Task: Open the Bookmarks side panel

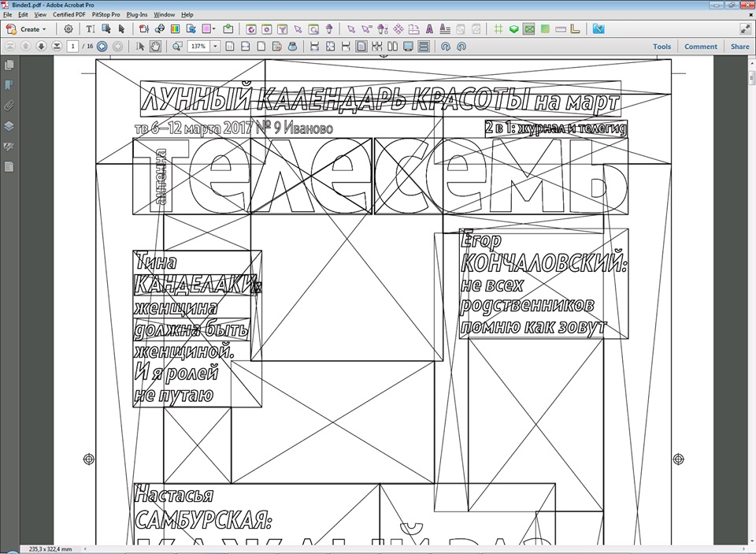Action: tap(9, 85)
